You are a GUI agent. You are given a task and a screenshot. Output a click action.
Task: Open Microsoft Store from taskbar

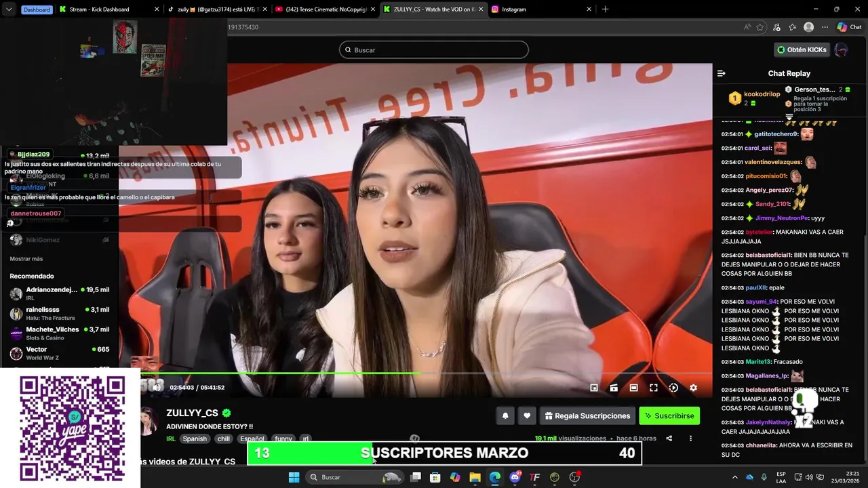[x=435, y=477]
